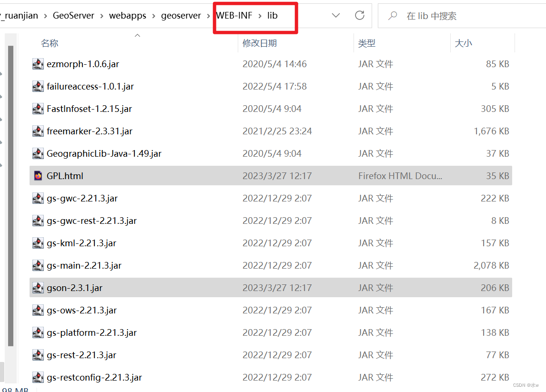This screenshot has height=392, width=546.
Task: Open the address bar history dropdown
Action: click(336, 15)
